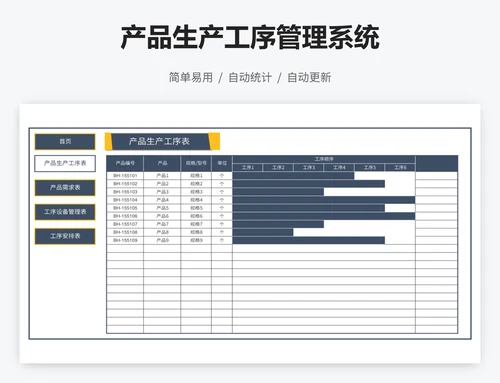The width and height of the screenshot is (500, 383).
Task: Select the 工序6 column header
Action: [400, 167]
